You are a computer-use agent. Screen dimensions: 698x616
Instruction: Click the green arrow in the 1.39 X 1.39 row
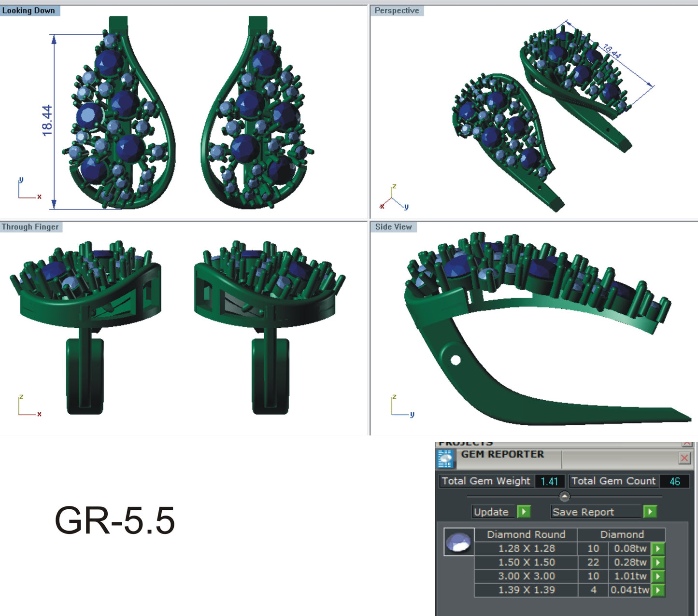(x=658, y=590)
